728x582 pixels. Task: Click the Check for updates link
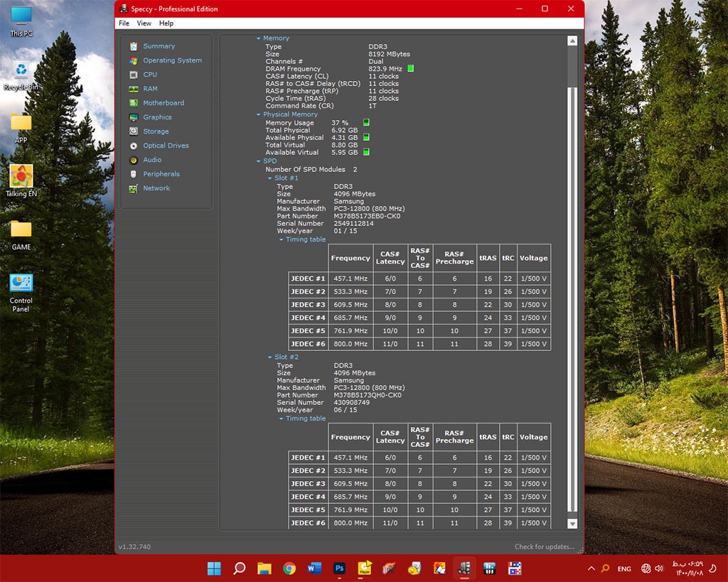coord(544,546)
